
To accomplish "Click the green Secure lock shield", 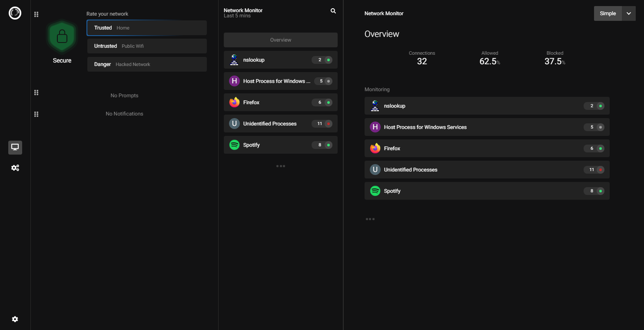I will 62,36.
